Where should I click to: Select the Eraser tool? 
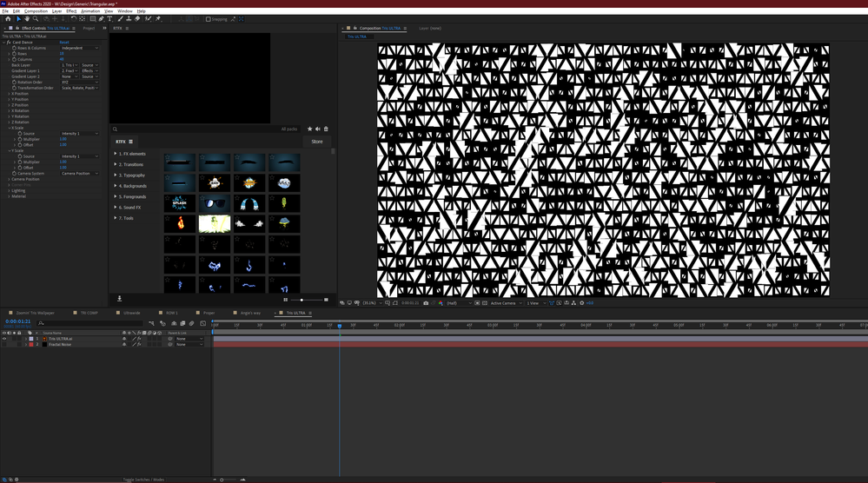coord(137,19)
